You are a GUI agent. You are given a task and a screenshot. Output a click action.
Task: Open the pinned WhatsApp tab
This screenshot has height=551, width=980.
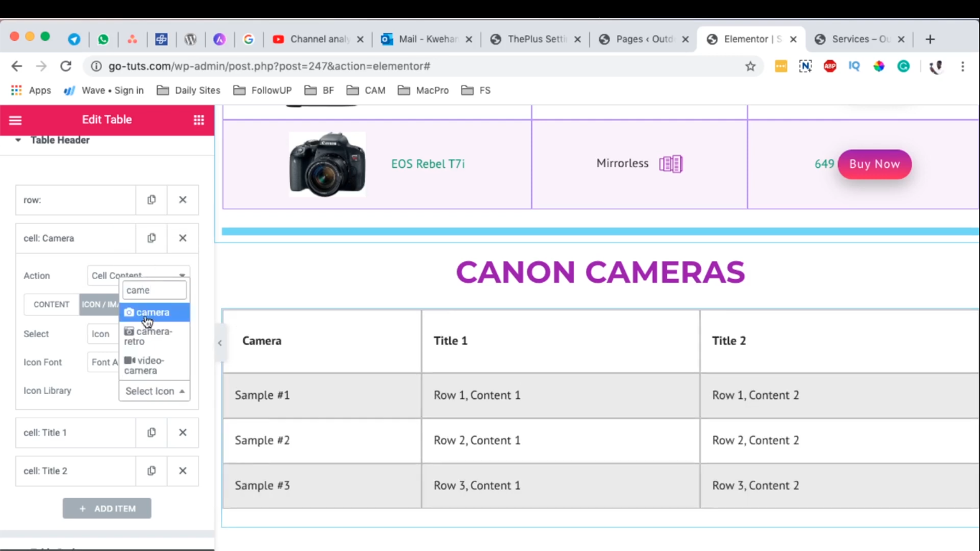point(103,39)
